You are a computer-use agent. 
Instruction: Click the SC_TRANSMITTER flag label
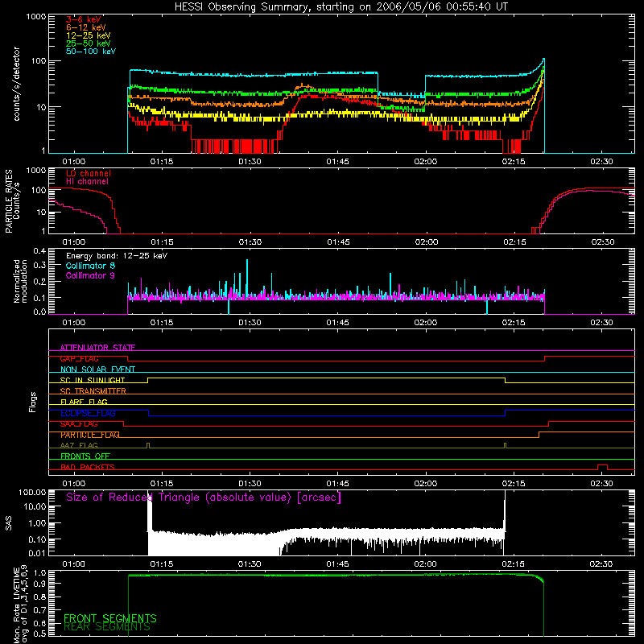[x=93, y=391]
